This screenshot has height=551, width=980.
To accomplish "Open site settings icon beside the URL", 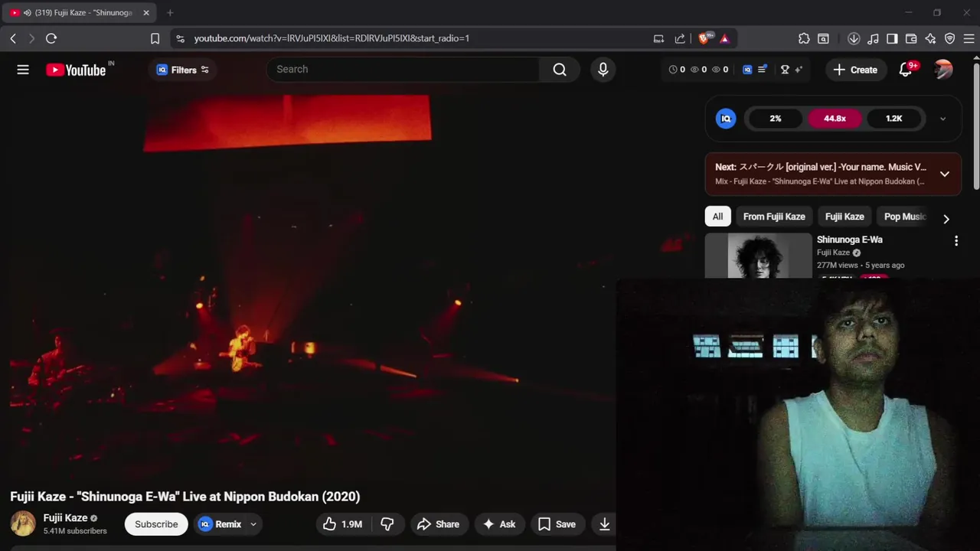I will 179,38.
